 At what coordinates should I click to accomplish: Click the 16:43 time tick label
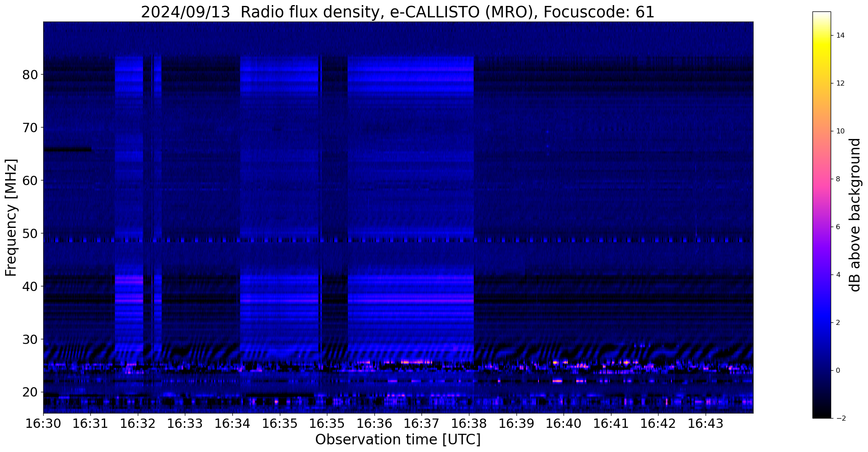pos(706,424)
